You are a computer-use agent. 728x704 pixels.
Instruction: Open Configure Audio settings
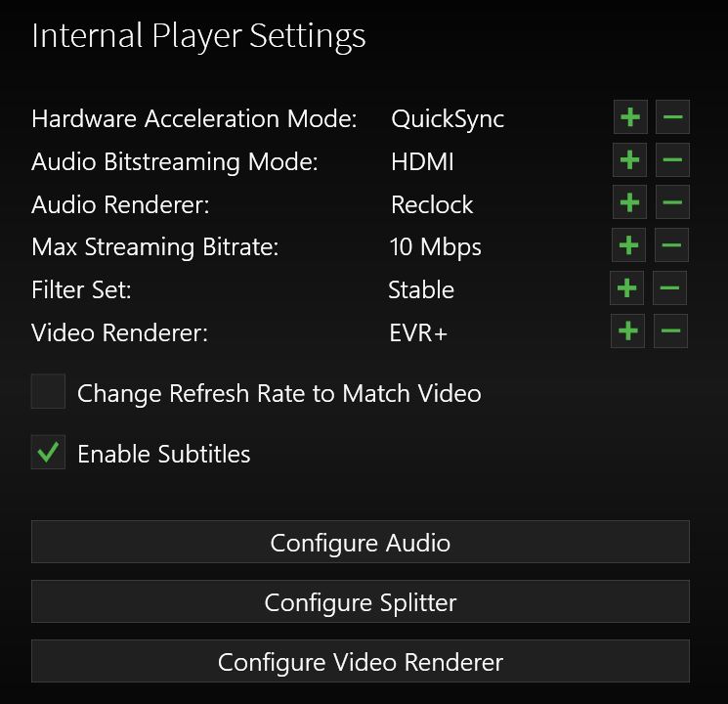361,542
